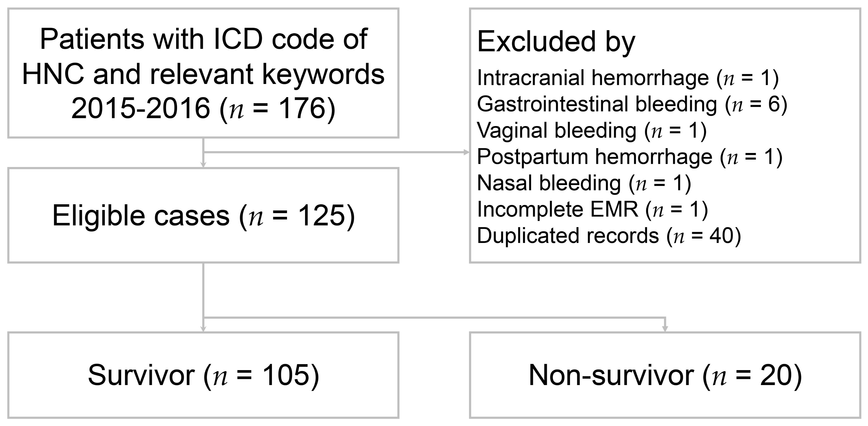
Task: Click the Survivor (n = 105) box
Action: click(203, 375)
